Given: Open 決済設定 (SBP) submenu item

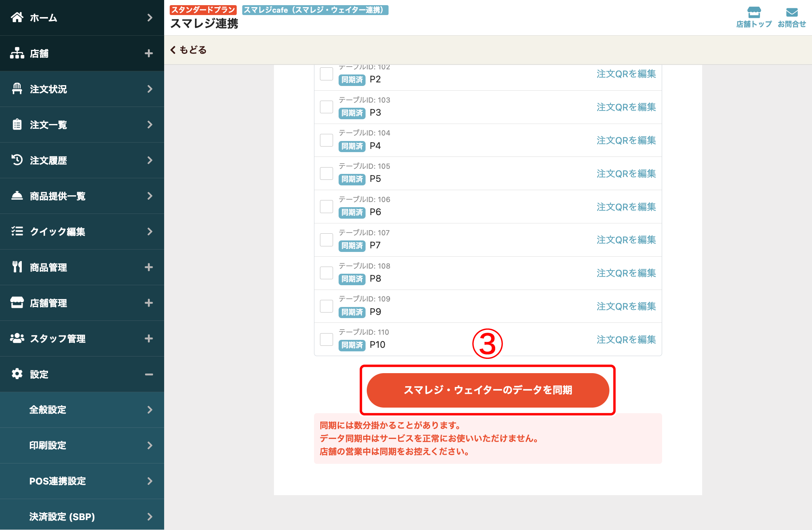Looking at the screenshot, I should pyautogui.click(x=82, y=515).
